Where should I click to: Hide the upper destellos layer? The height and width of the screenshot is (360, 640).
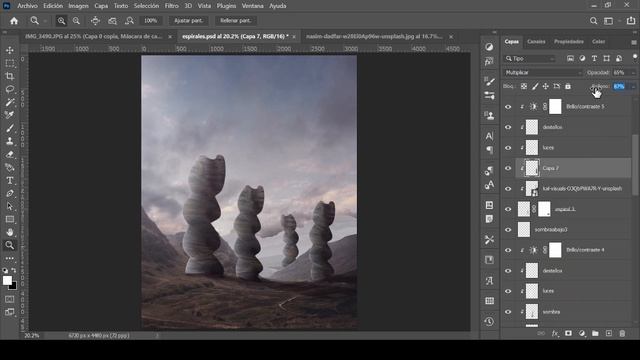pos(508,127)
